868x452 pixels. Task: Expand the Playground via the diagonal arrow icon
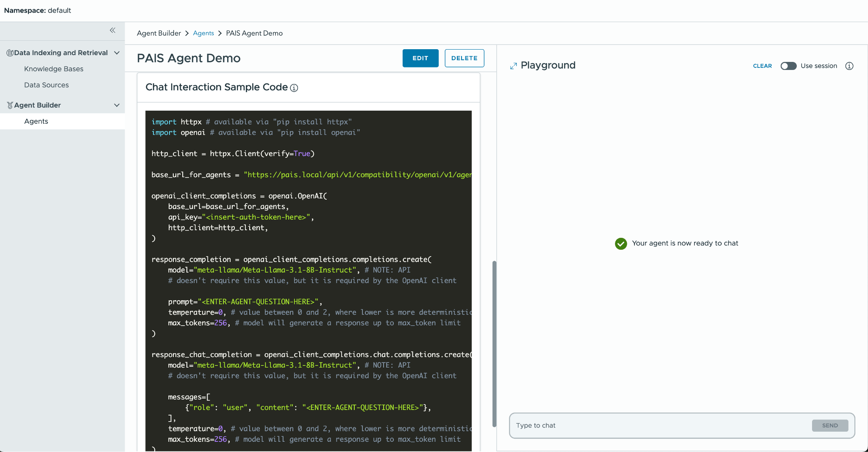pyautogui.click(x=513, y=65)
